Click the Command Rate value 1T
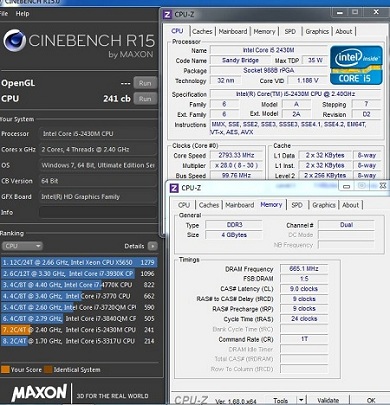 [x=304, y=339]
